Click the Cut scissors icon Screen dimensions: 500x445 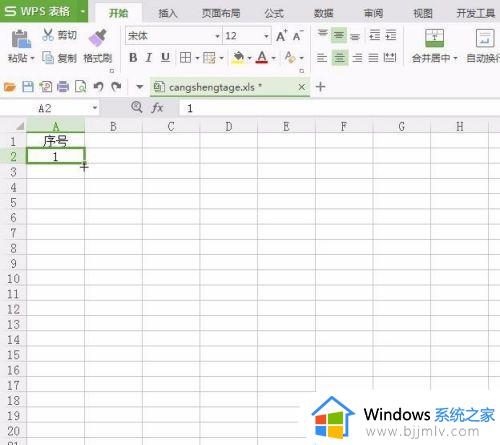tap(48, 35)
